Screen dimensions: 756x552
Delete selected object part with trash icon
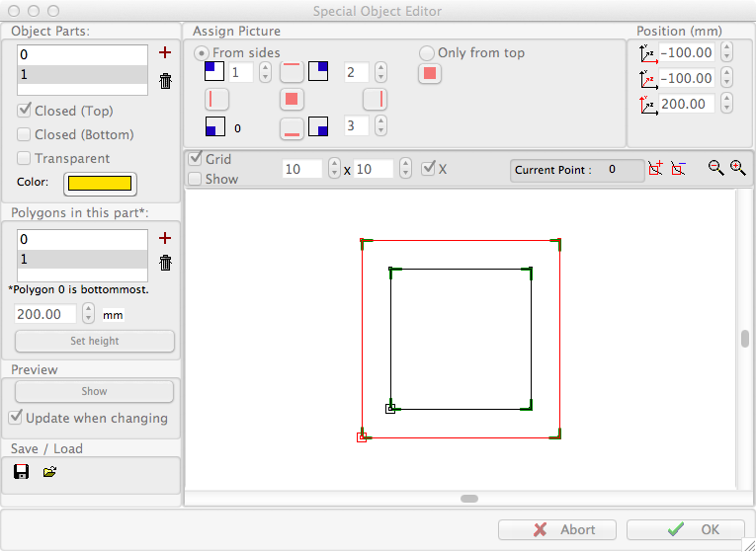click(165, 81)
